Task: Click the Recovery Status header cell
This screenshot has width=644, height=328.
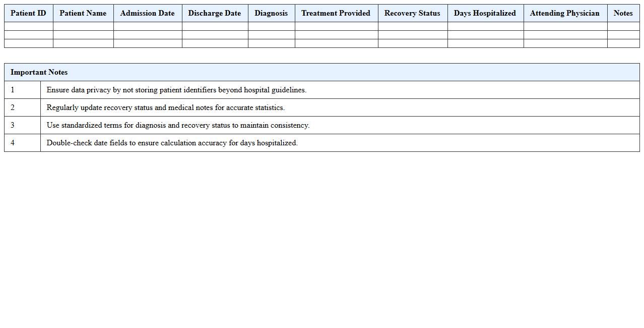Action: tap(412, 13)
